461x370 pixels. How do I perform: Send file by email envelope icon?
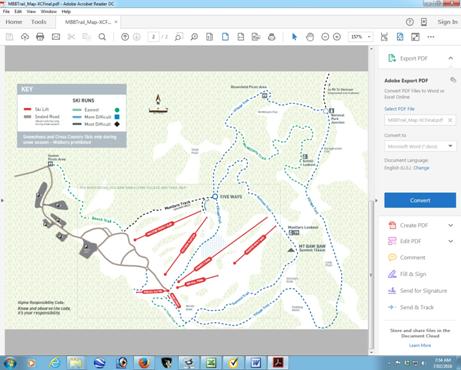click(x=56, y=37)
